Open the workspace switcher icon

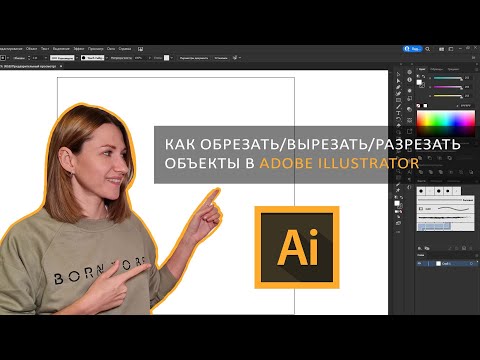pyautogui.click(x=451, y=49)
